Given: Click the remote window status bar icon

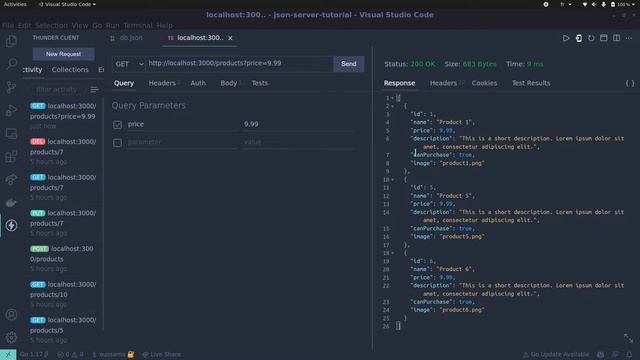Looking at the screenshot, I should [x=8, y=355].
